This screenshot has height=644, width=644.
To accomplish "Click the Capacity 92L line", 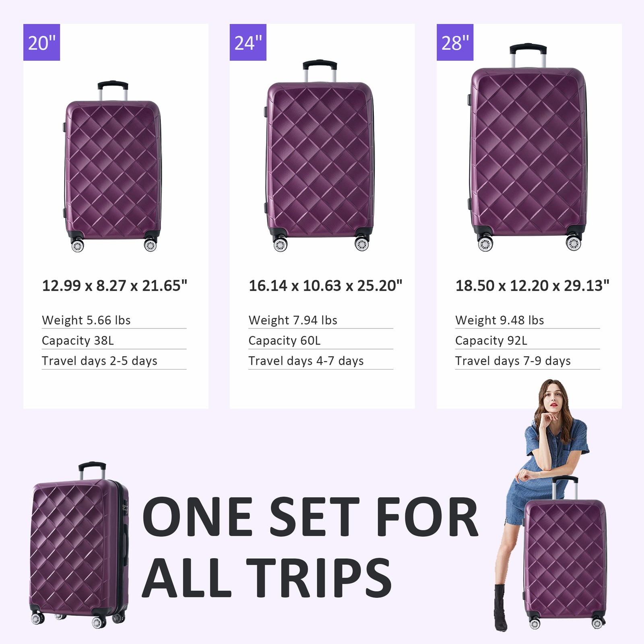I will coord(528,341).
